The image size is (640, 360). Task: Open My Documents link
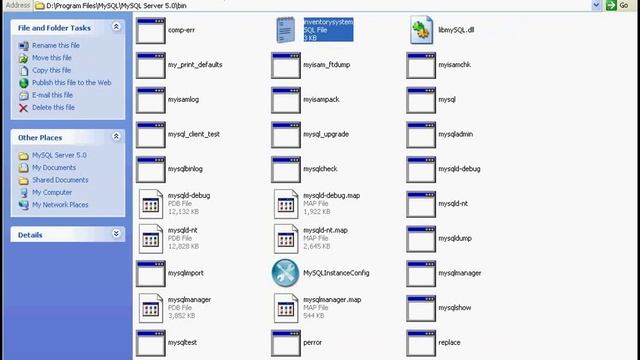pos(54,167)
